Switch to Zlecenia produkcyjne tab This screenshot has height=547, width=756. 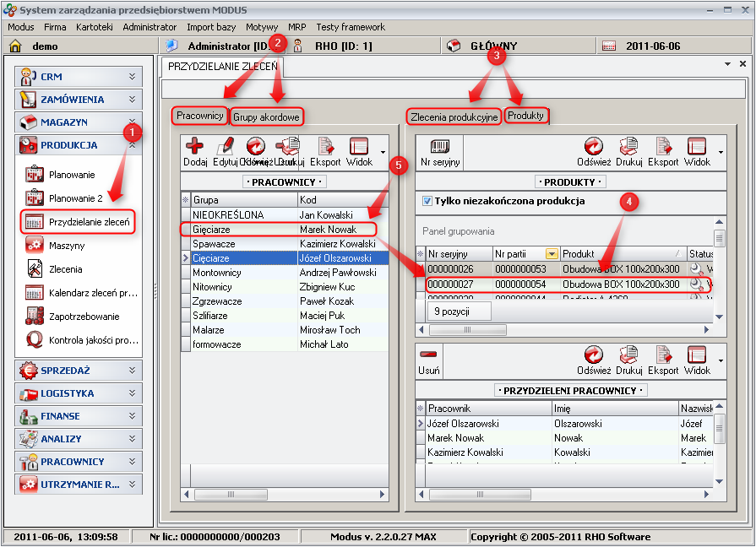pyautogui.click(x=454, y=117)
